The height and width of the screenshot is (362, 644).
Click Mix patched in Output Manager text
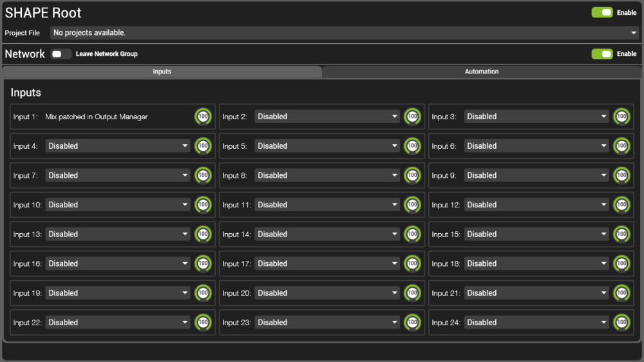(97, 117)
